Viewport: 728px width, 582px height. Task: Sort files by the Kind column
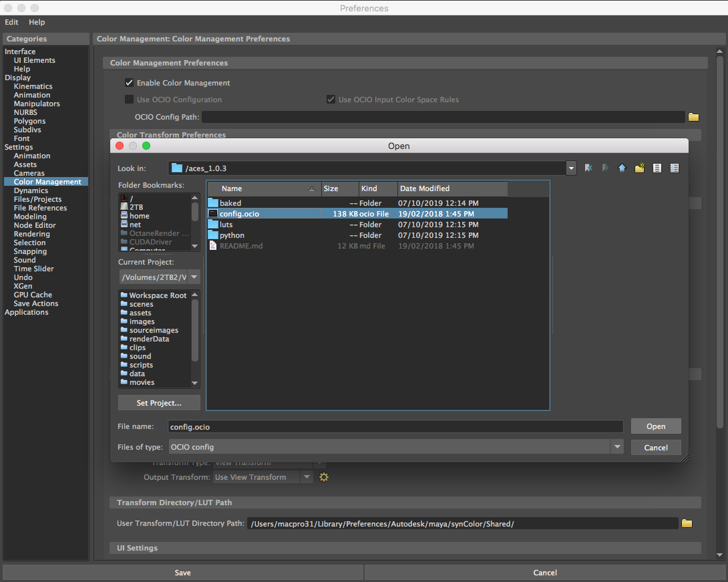click(x=379, y=188)
